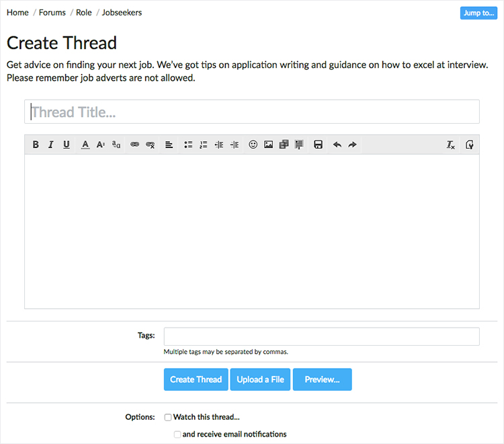The height and width of the screenshot is (444, 504).
Task: Apply italic formatting
Action: click(50, 145)
